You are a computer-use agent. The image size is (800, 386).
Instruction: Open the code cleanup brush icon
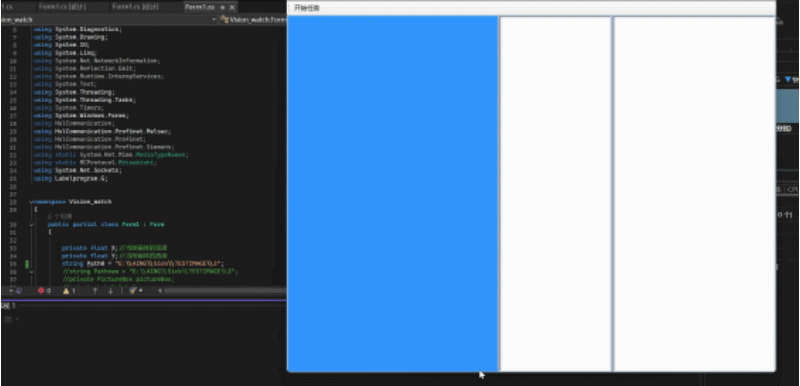click(x=133, y=291)
